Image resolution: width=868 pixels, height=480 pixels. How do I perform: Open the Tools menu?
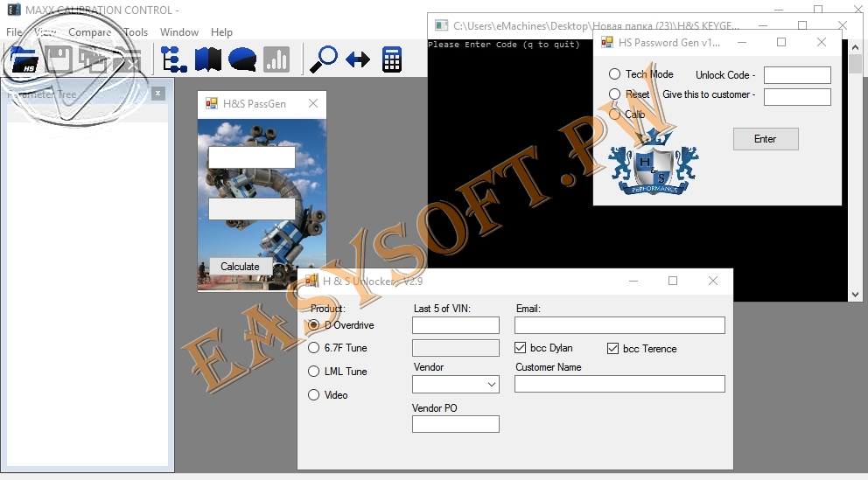pos(136,32)
